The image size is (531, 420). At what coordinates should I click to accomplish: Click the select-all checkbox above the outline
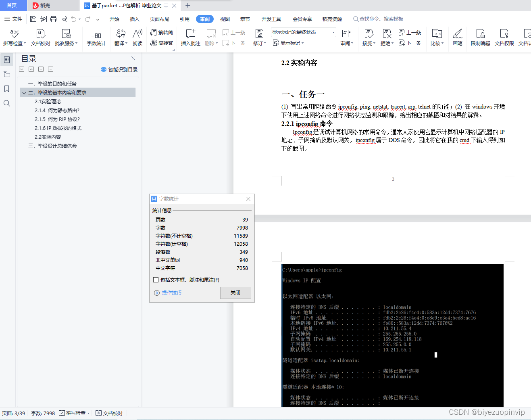coord(21,69)
